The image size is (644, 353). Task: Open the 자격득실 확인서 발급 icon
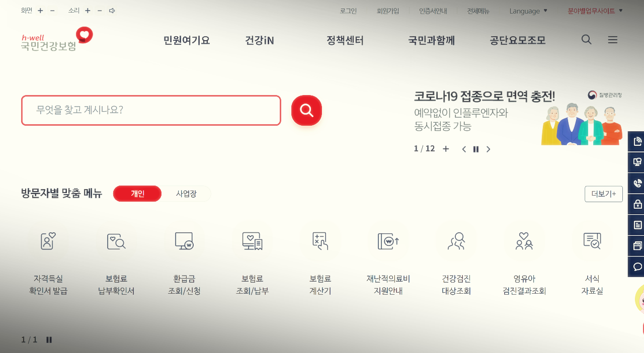click(x=47, y=251)
